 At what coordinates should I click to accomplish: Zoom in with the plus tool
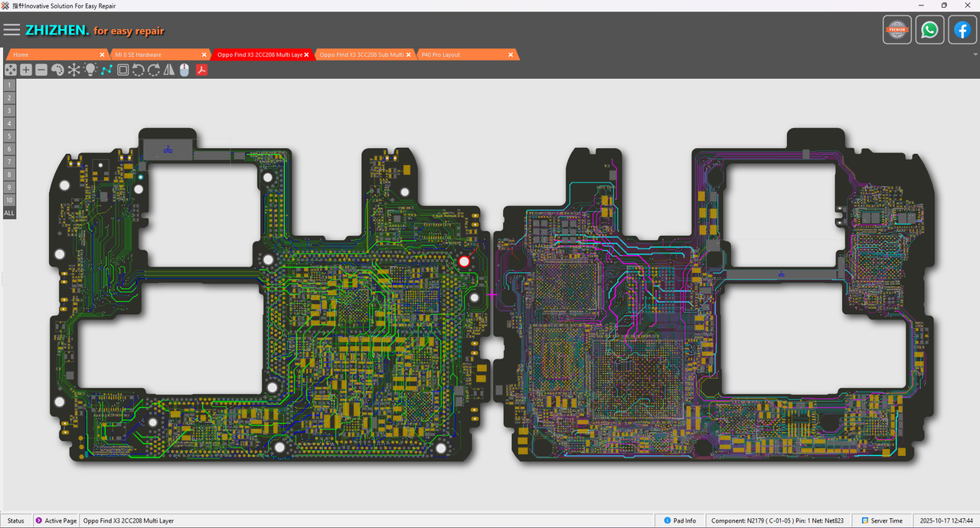(x=26, y=70)
